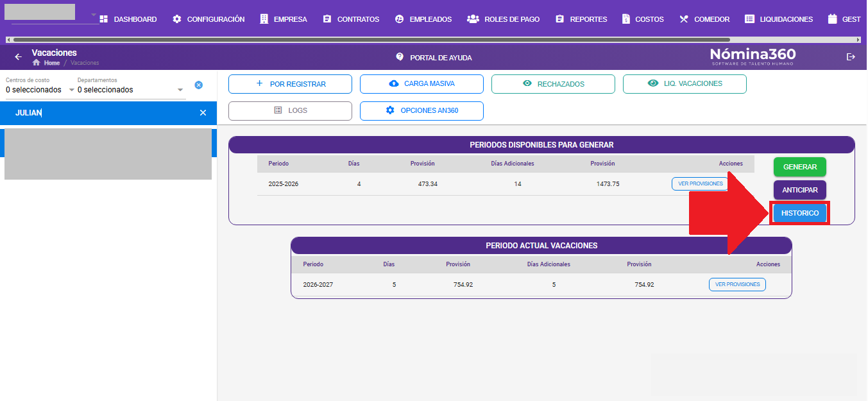This screenshot has height=401, width=868.
Task: Open the Empleados menu
Action: [x=423, y=19]
